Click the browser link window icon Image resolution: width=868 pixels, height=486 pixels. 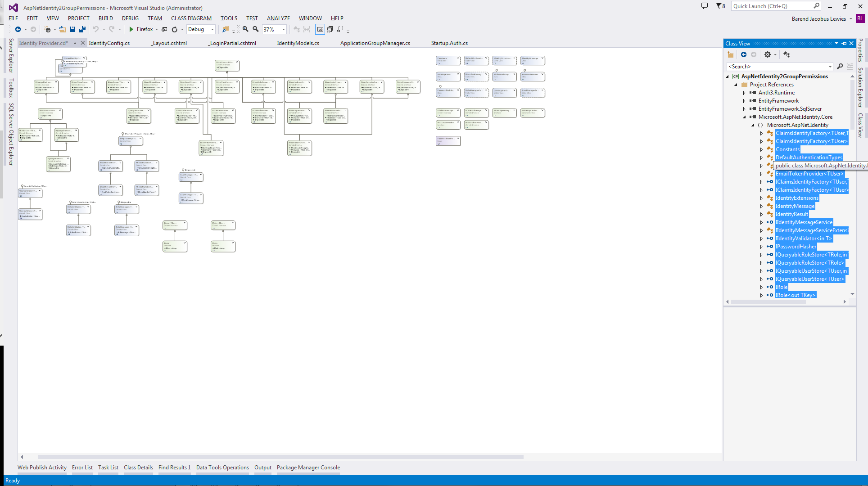[x=164, y=29]
